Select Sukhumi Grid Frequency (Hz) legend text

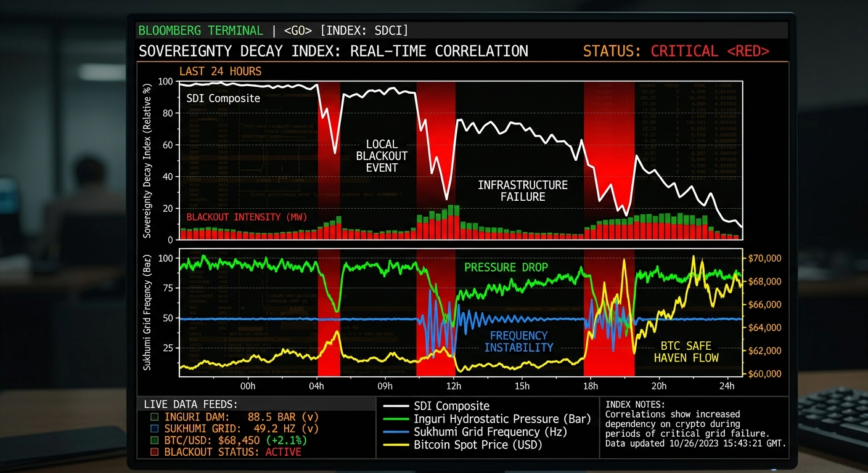point(490,432)
